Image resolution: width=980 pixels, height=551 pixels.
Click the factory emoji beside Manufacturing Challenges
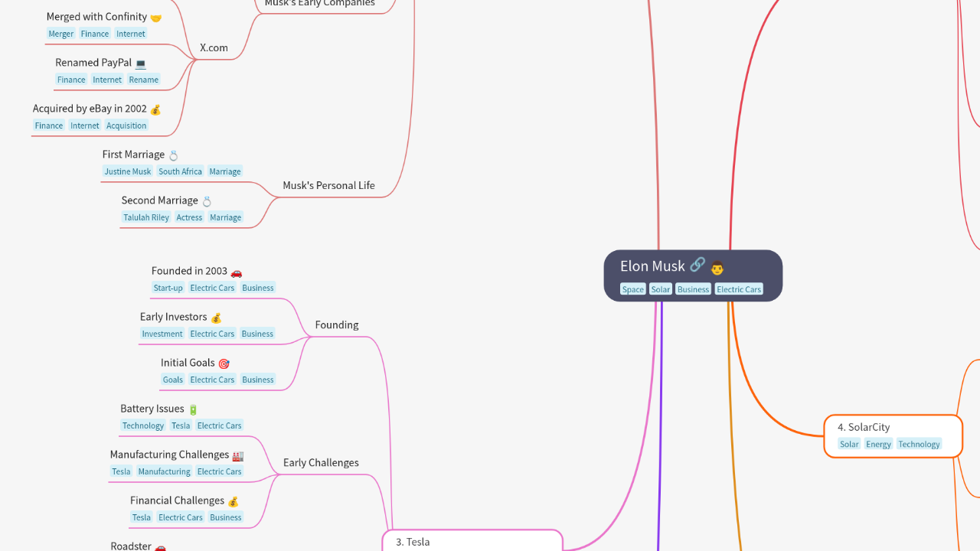[238, 455]
